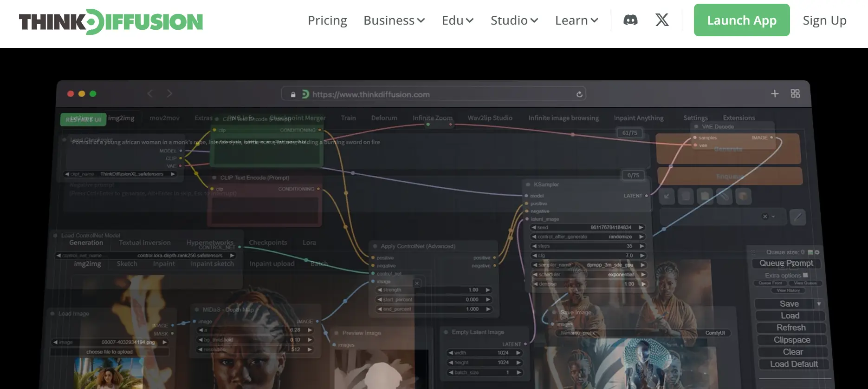The image size is (868, 389).
Task: Click the KSampler node title
Action: [x=546, y=185]
